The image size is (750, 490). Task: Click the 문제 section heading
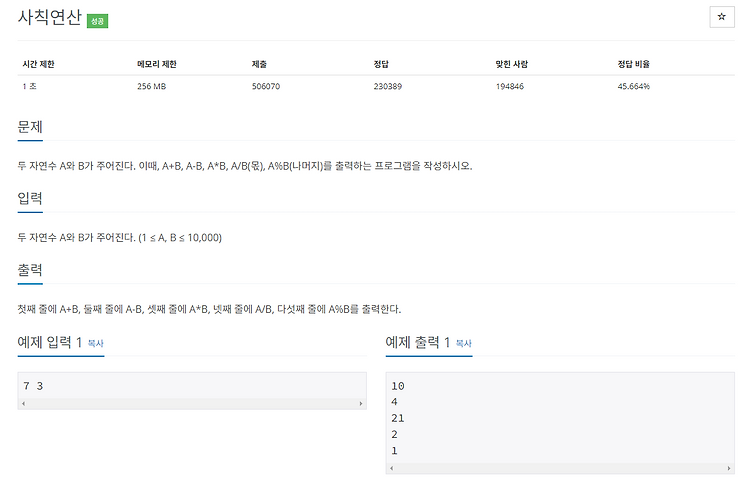[x=30, y=127]
